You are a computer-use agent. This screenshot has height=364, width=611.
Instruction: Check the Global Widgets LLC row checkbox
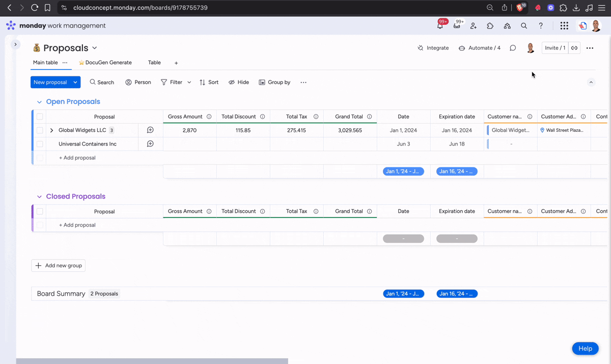[x=40, y=130]
